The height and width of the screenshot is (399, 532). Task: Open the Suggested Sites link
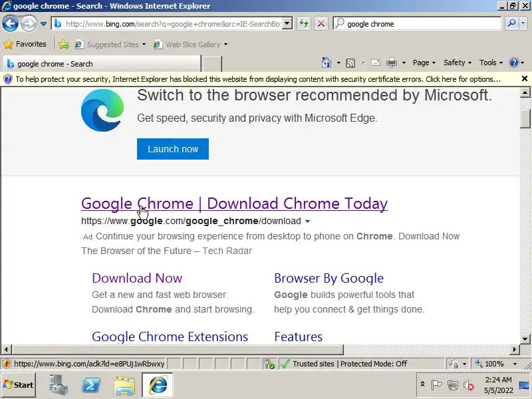[110, 45]
